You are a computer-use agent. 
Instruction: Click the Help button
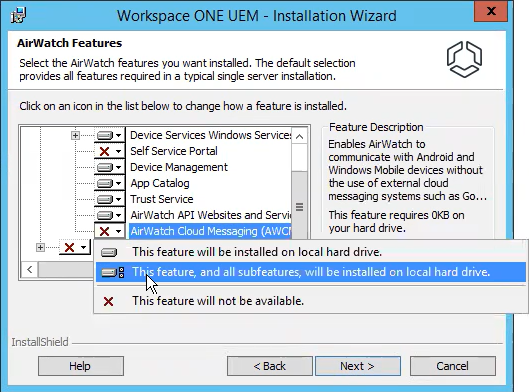click(81, 366)
